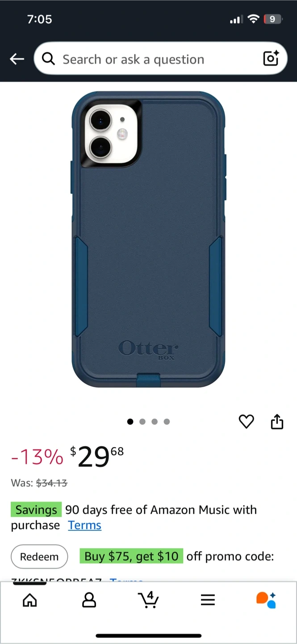Tap the Redeem button
Screen dimensions: 297x644
pyautogui.click(x=39, y=557)
